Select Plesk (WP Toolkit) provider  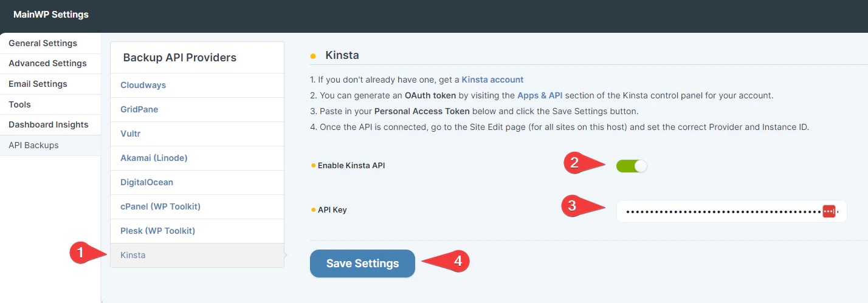[x=197, y=231]
